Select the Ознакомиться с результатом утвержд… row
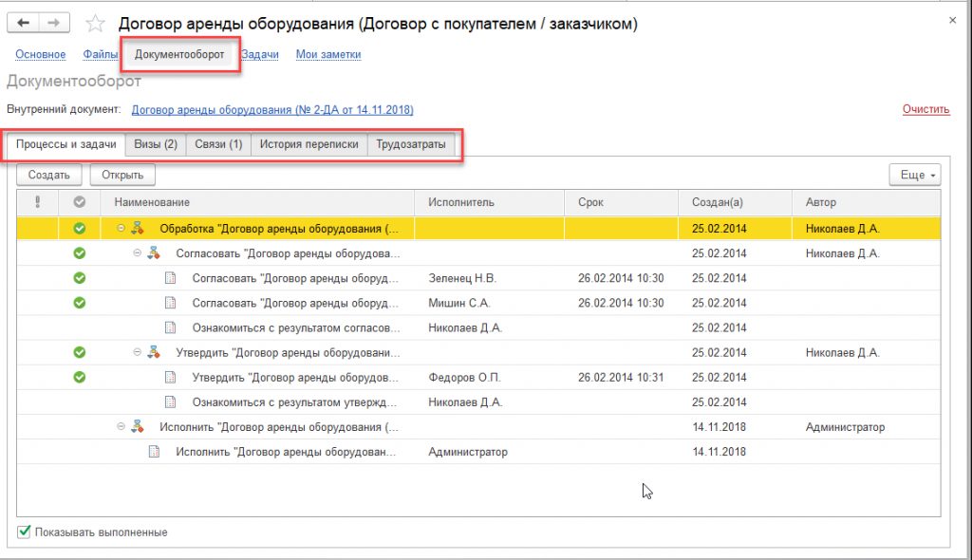 (x=478, y=401)
